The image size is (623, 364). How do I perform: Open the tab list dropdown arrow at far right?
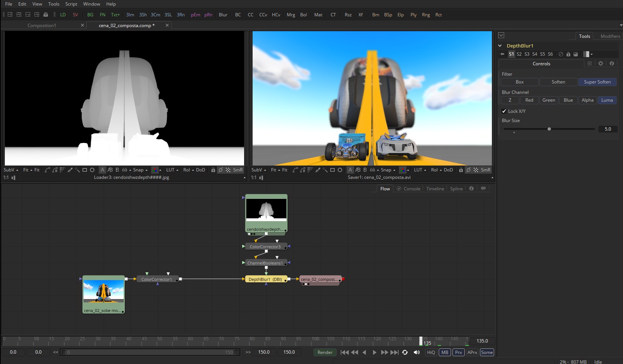pyautogui.click(x=621, y=26)
